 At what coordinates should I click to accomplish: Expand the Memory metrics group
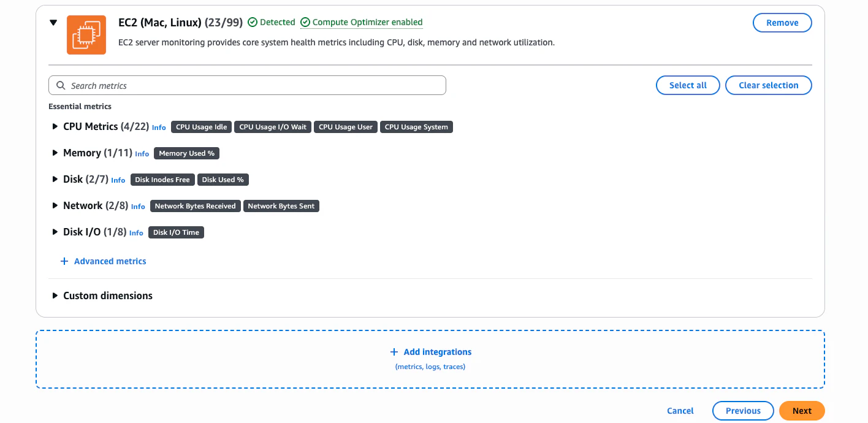(55, 153)
